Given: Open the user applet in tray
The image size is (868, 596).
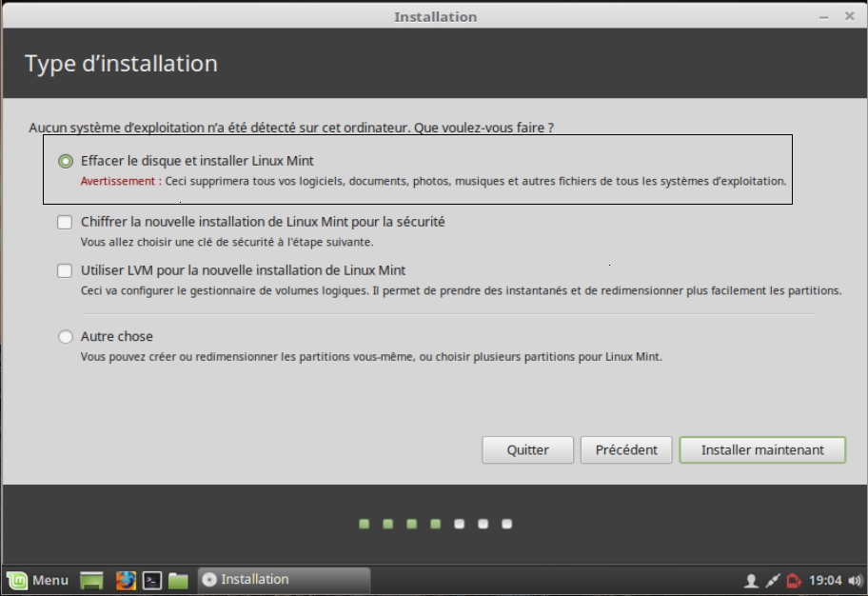Looking at the screenshot, I should (x=751, y=581).
